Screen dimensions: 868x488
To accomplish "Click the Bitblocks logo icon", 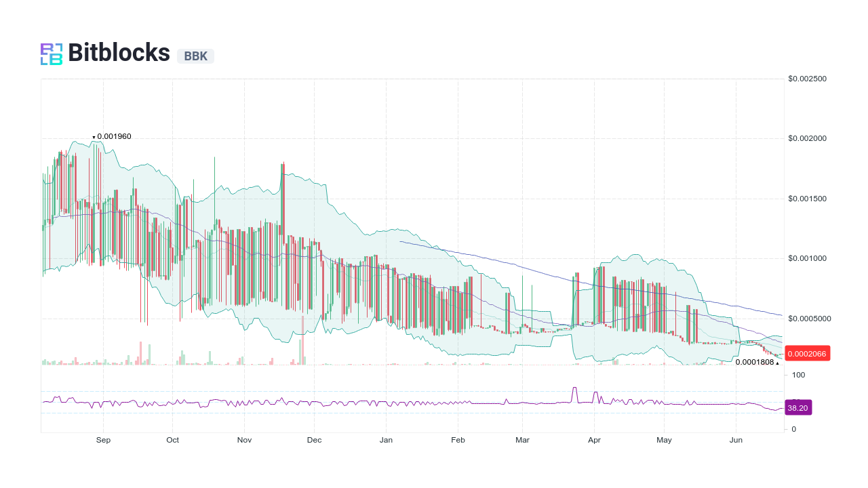I will [50, 54].
